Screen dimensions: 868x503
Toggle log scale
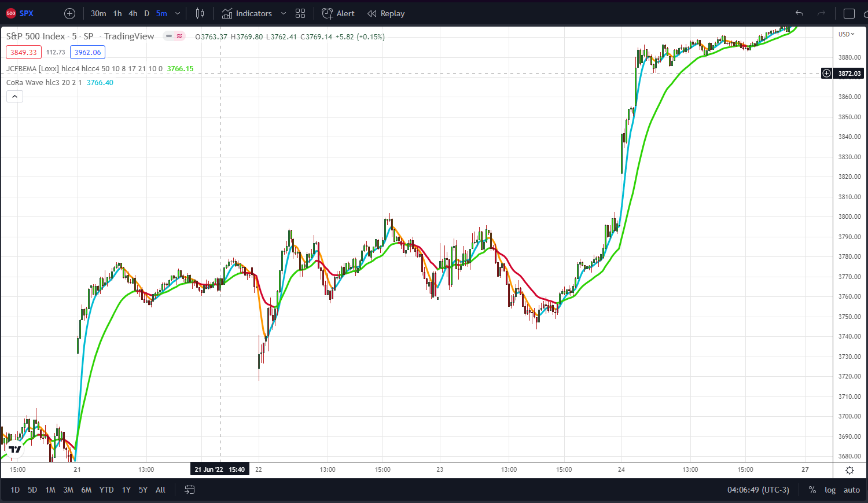coord(830,490)
